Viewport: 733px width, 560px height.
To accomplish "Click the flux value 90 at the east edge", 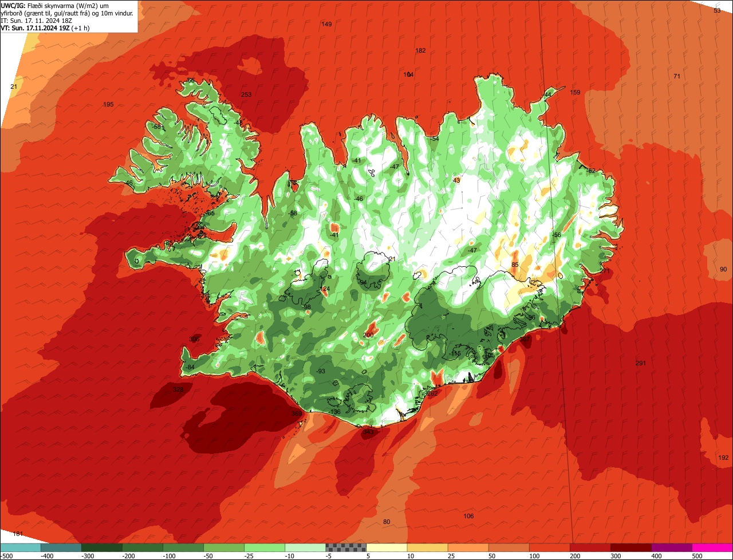I will coord(724,269).
